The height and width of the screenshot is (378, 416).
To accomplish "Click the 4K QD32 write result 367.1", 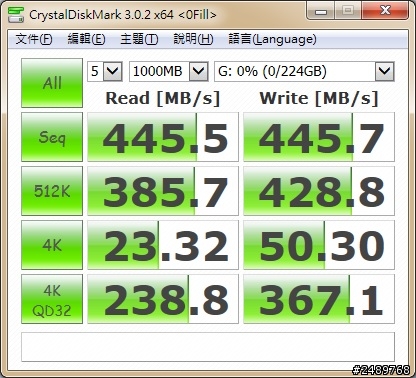I will 319,299.
